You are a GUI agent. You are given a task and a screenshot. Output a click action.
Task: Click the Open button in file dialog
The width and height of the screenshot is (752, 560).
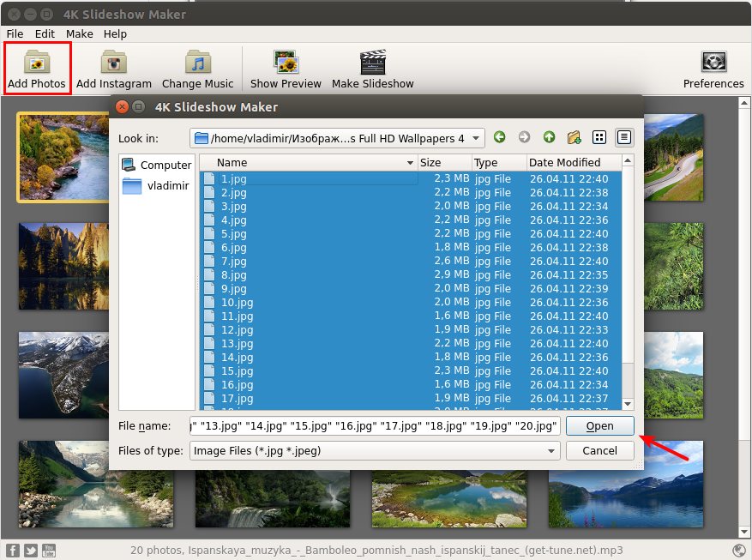[x=600, y=425]
